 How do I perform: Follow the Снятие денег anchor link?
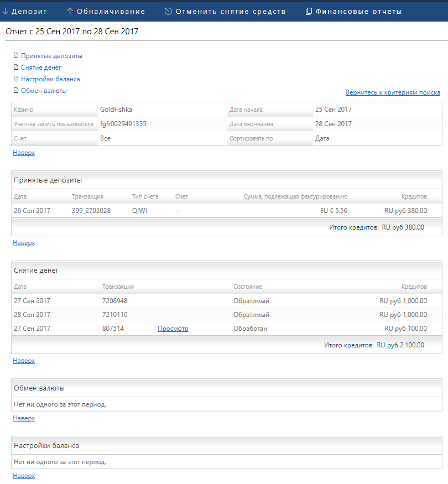pyautogui.click(x=41, y=67)
